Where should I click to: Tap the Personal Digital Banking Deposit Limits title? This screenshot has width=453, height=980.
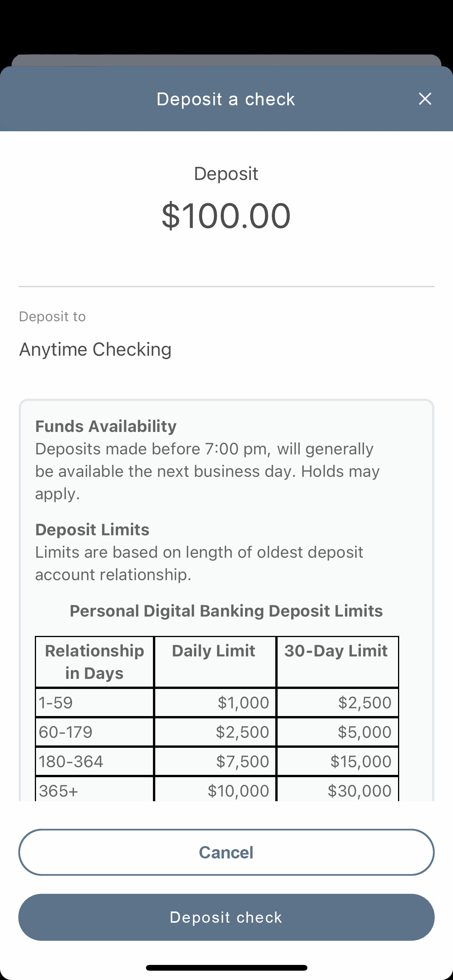click(226, 611)
